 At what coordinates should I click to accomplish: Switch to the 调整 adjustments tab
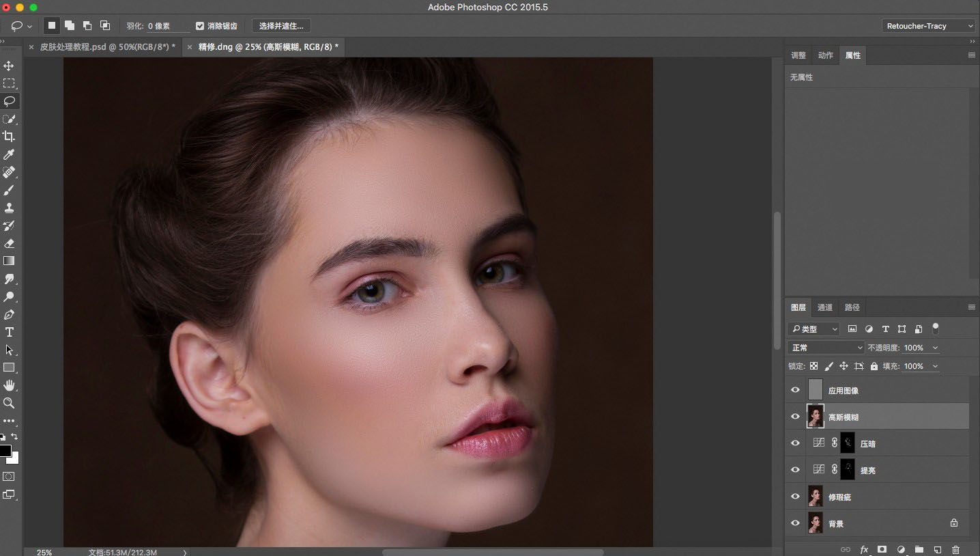tap(798, 55)
